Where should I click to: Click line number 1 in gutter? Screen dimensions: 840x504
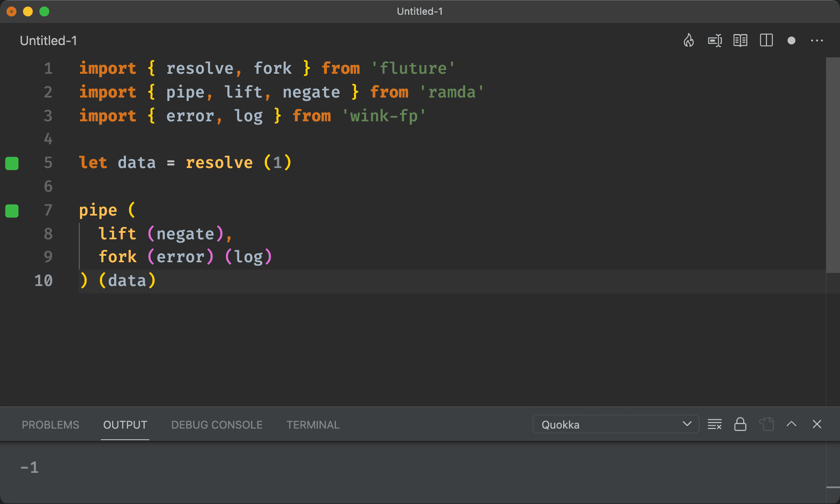click(48, 68)
